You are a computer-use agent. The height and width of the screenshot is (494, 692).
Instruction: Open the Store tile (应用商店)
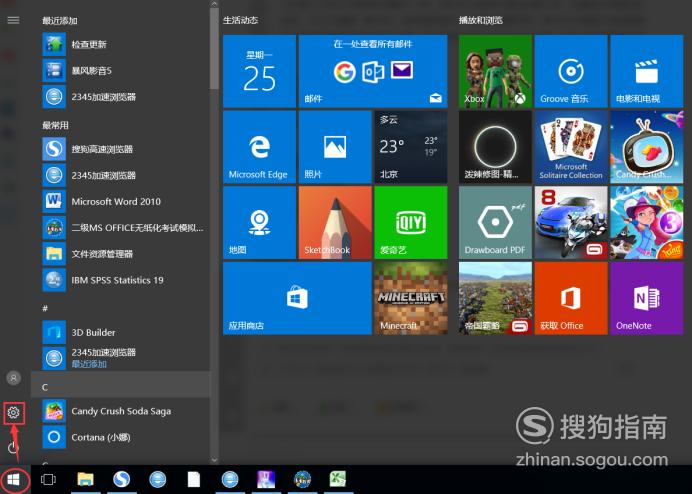click(x=297, y=298)
